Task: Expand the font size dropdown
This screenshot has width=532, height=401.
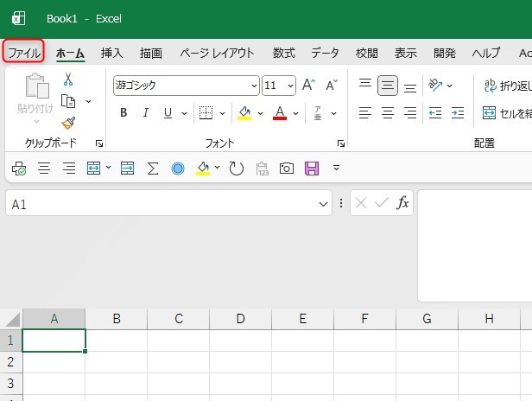Action: point(290,86)
